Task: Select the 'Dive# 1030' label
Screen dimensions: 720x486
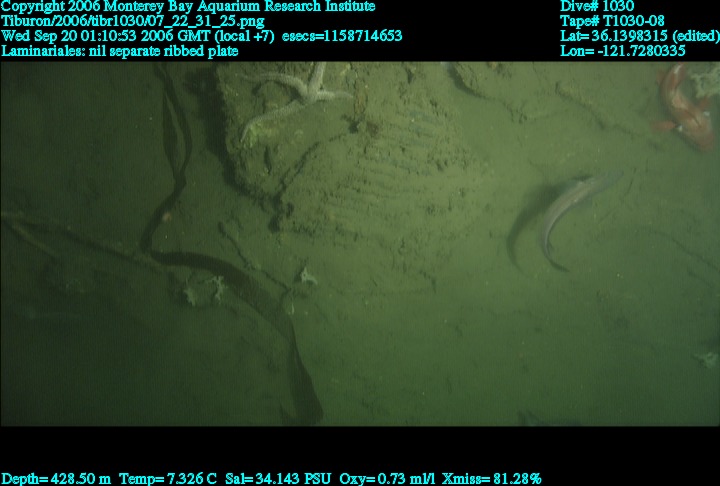Action: (597, 6)
